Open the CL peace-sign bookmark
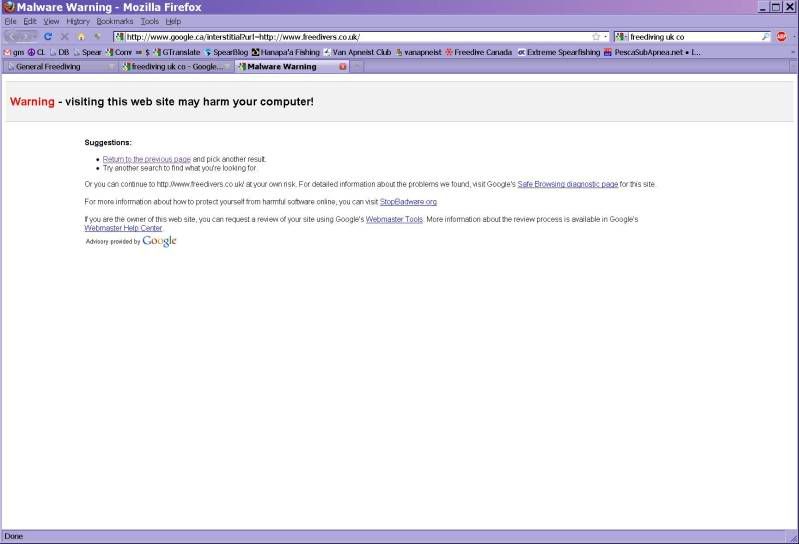Screen dimensions: 799x544 [36, 52]
